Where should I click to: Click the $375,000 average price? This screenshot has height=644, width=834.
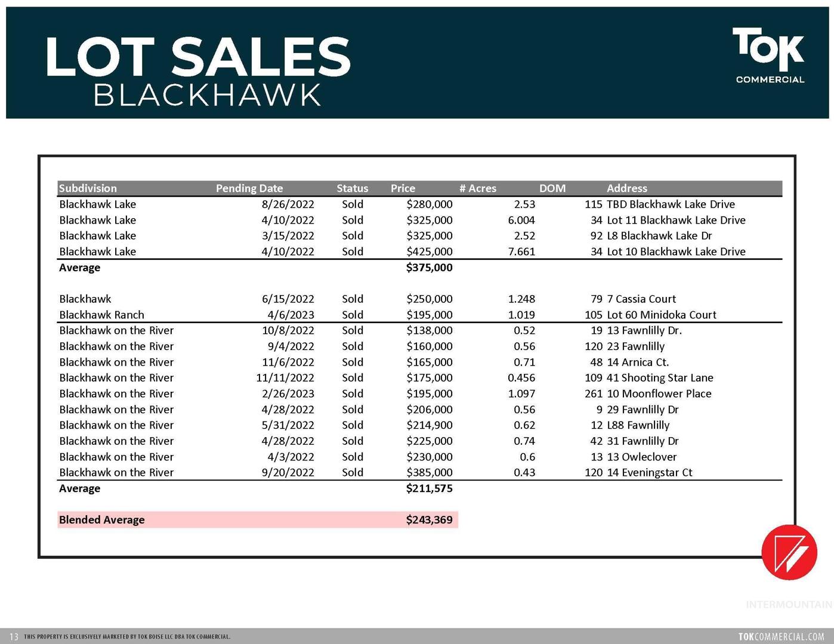pos(429,268)
